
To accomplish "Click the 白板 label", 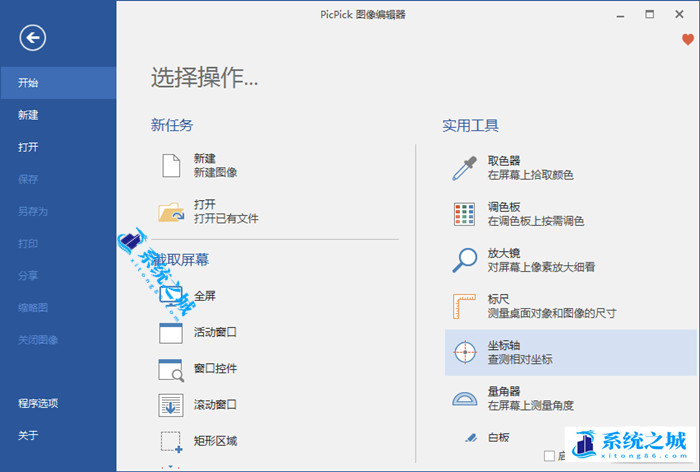I will 498,438.
